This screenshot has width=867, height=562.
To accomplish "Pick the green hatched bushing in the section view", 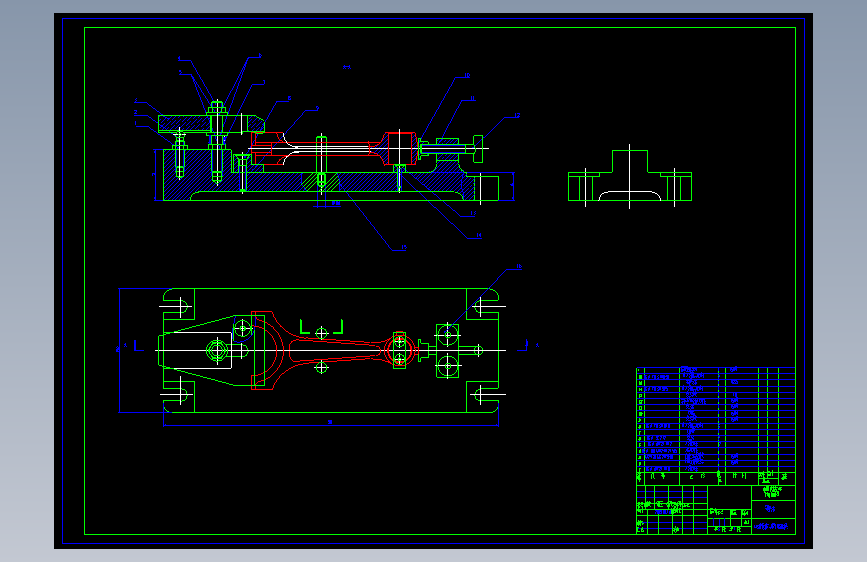I will (321, 181).
